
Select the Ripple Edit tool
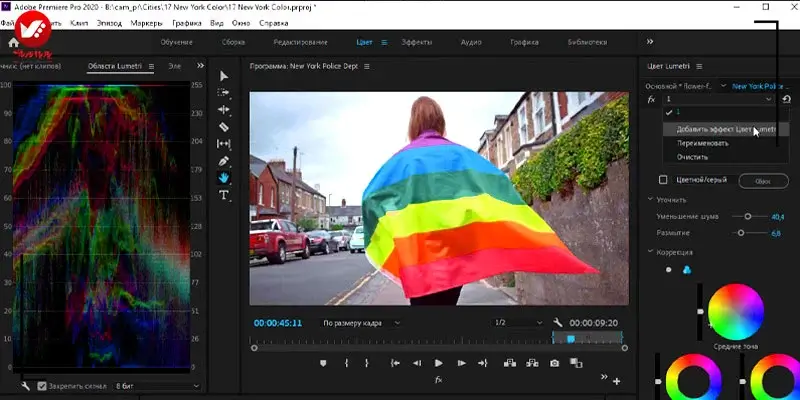(x=223, y=110)
